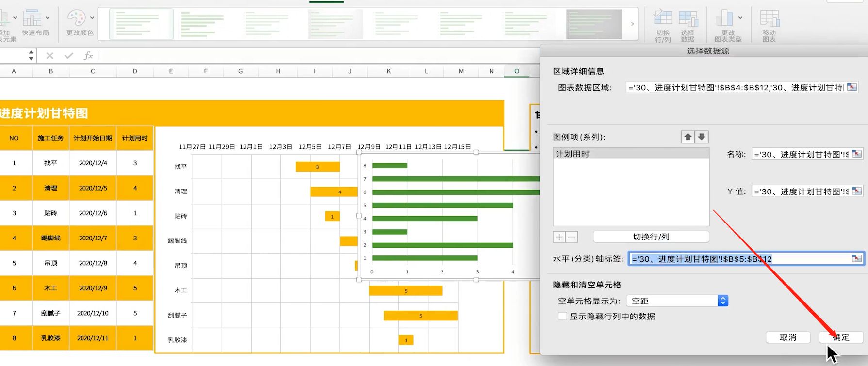This screenshot has height=366, width=868.
Task: Click the 贴砖 gantt bar labeled 1
Action: click(332, 216)
